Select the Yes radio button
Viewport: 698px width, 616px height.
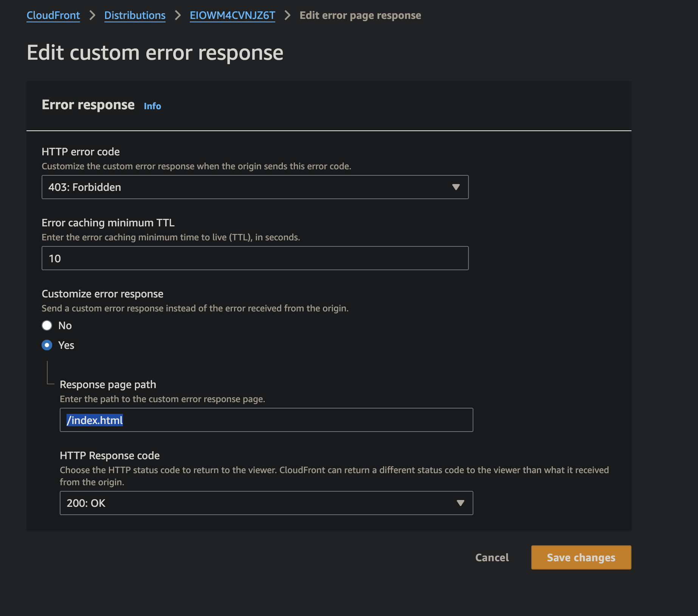click(x=47, y=345)
